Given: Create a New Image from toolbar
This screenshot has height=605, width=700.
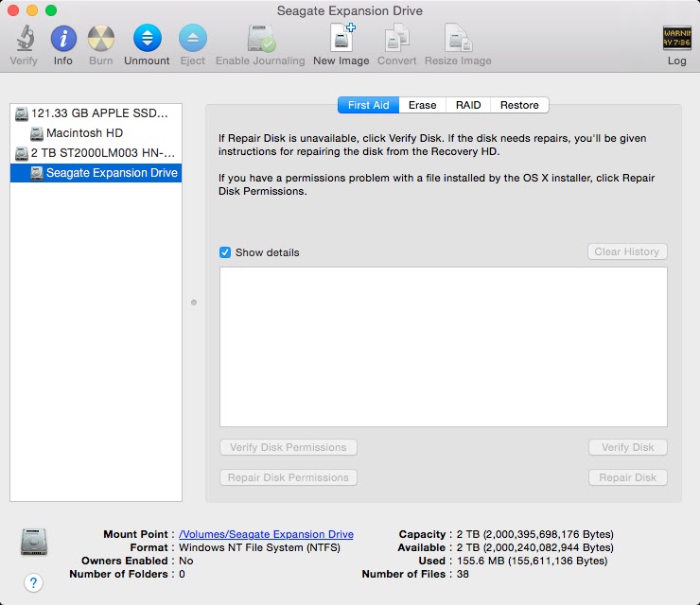Looking at the screenshot, I should 342,38.
